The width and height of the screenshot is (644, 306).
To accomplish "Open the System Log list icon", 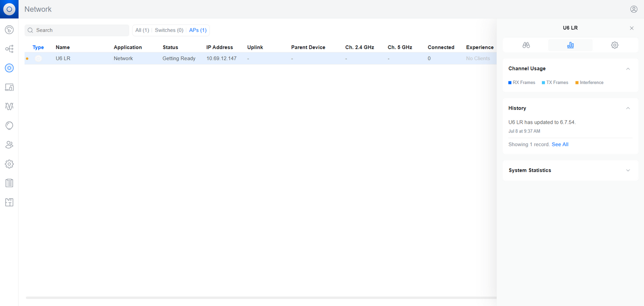I will tap(9, 183).
